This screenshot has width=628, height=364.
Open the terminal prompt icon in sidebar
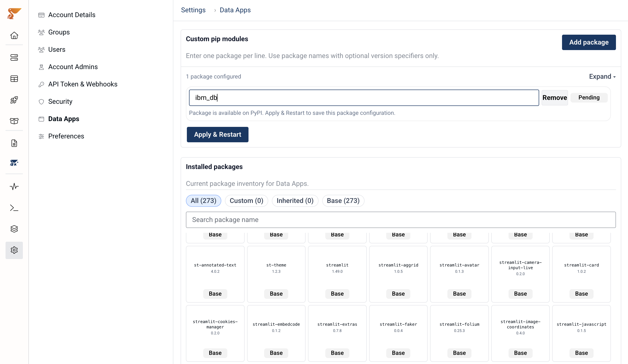14,208
